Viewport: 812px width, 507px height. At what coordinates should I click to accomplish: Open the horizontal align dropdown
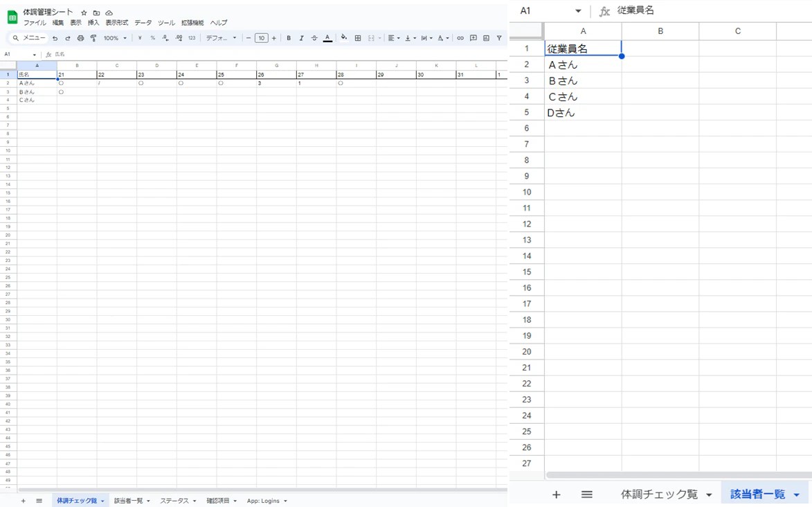tap(394, 38)
